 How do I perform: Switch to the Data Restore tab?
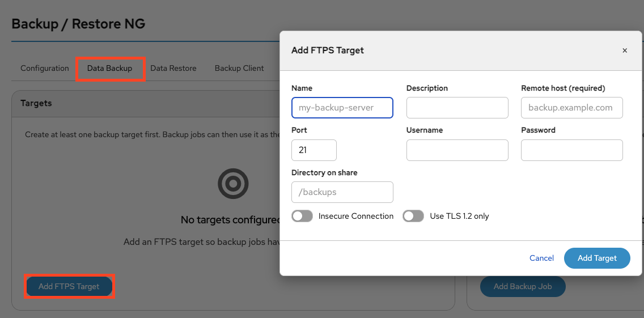173,68
